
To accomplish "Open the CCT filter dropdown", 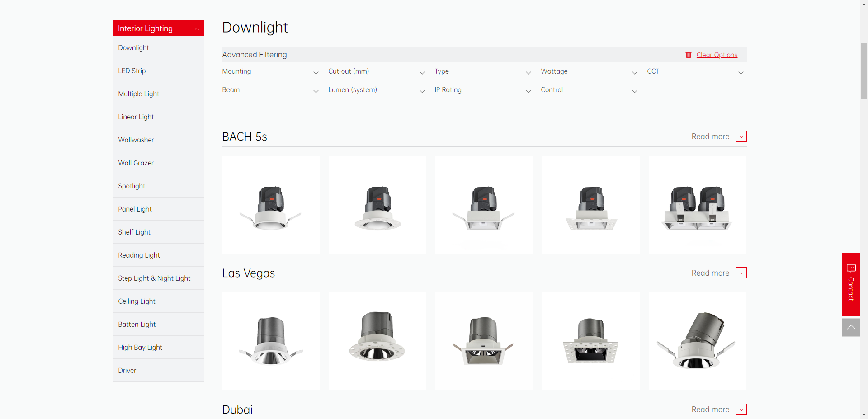I will pos(696,72).
